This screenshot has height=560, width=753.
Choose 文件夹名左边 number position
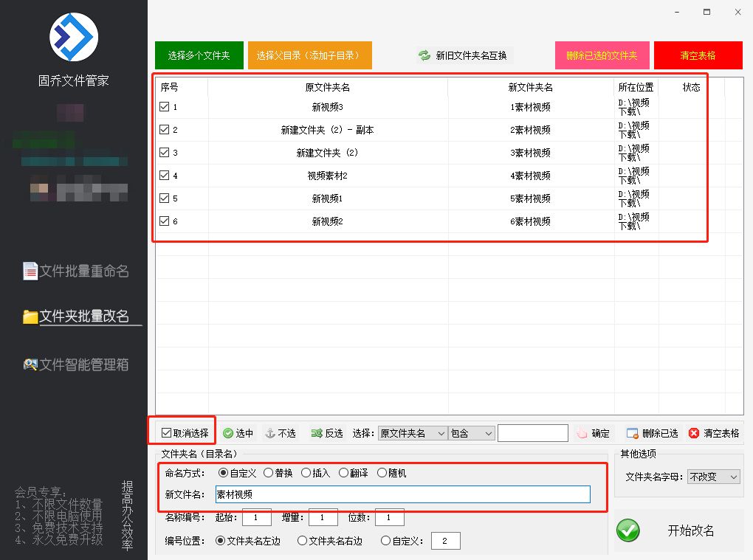click(x=221, y=541)
